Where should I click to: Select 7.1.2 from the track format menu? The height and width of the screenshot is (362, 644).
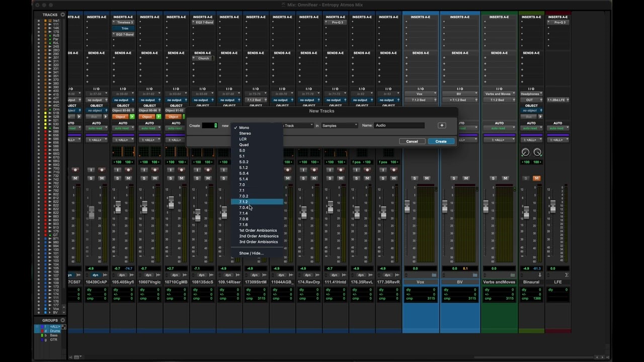[244, 202]
